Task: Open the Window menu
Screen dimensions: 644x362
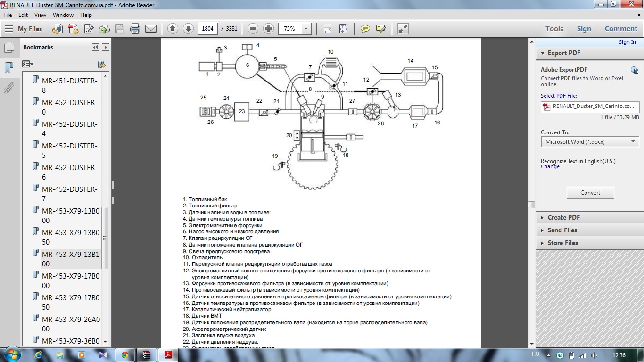Action: [x=63, y=15]
